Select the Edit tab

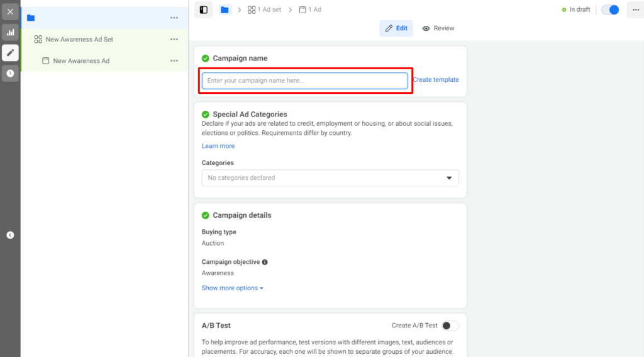click(396, 28)
